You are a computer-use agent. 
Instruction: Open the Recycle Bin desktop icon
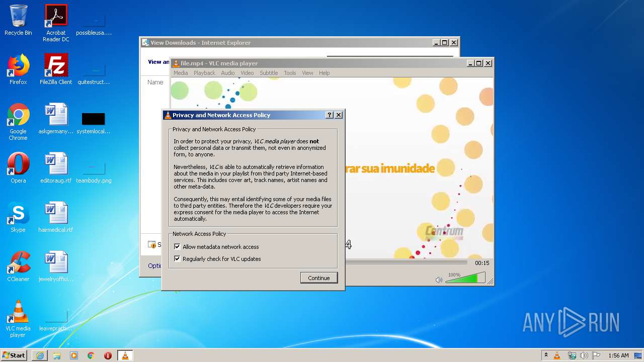(18, 20)
